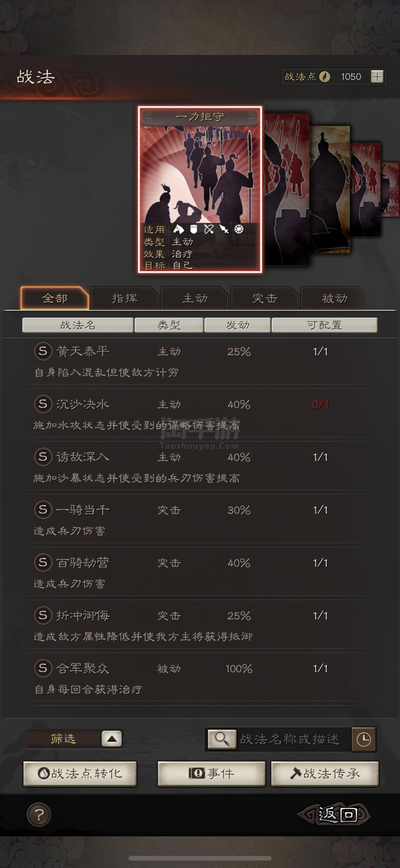
Task: Open the search history clock icon
Action: tap(364, 739)
